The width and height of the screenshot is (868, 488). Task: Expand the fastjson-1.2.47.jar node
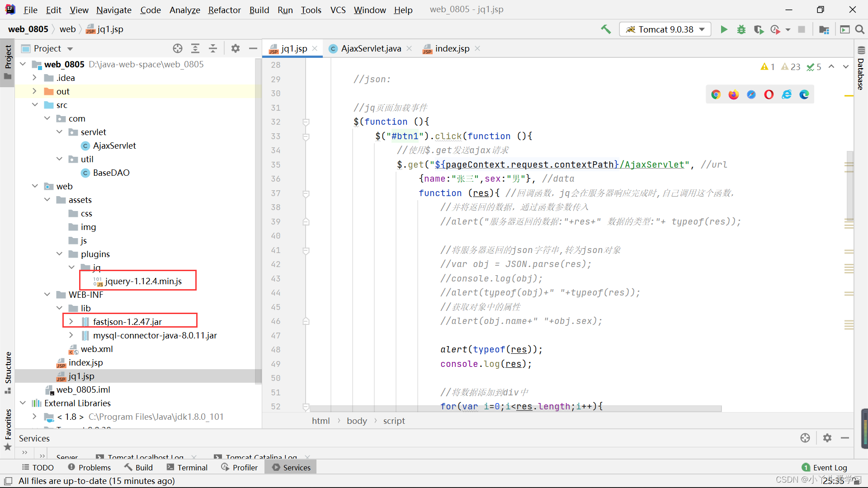pyautogui.click(x=71, y=321)
